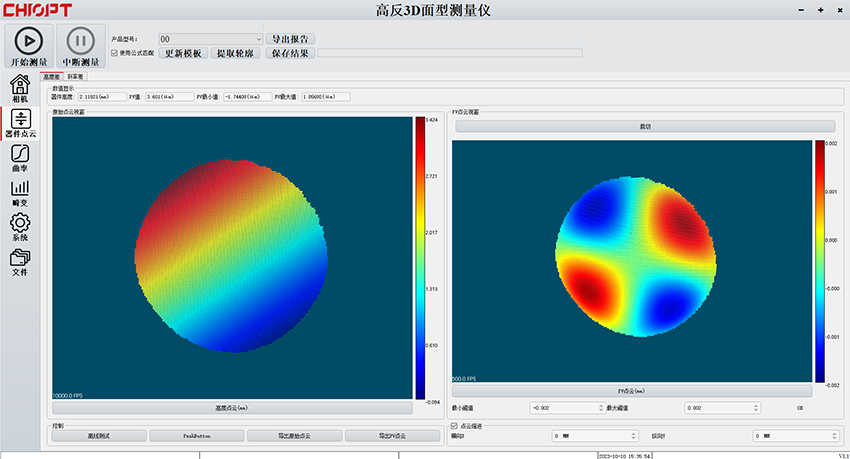Click the 器件高度 value field
850x459 pixels.
tap(101, 97)
